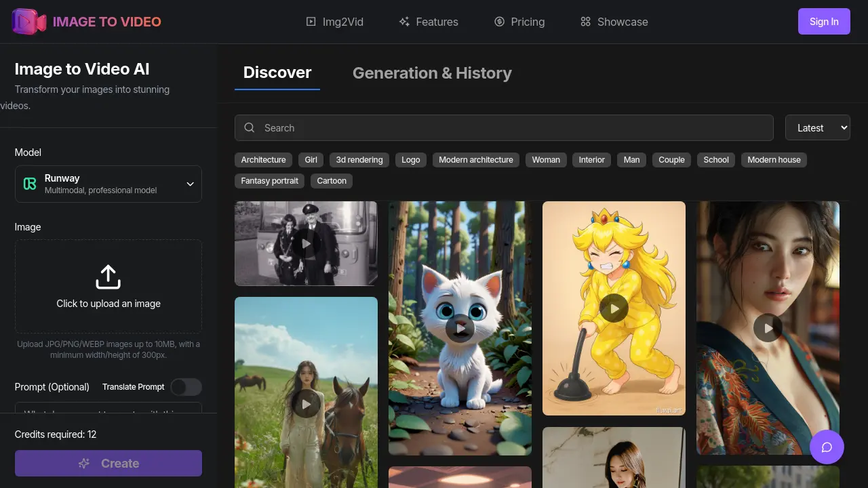Click the magnifier icon in the search bar
868x488 pixels.
[250, 127]
